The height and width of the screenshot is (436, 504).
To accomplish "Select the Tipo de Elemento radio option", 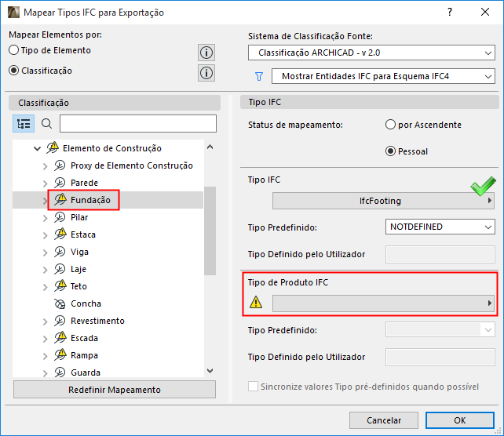I will 14,50.
